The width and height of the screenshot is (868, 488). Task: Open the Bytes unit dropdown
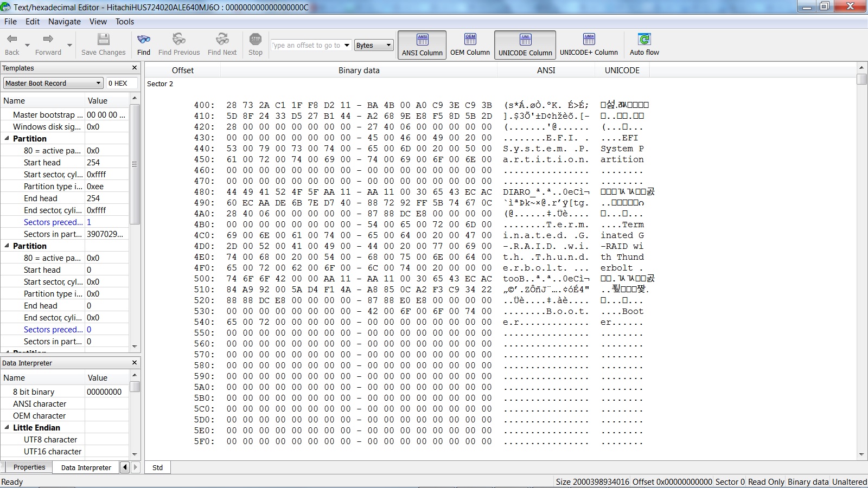click(373, 45)
